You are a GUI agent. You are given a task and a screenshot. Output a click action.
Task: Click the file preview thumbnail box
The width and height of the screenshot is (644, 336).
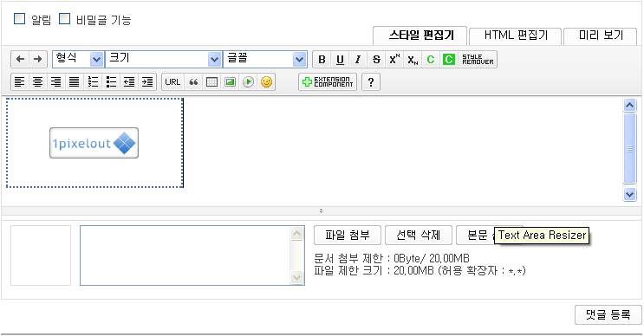pos(41,255)
